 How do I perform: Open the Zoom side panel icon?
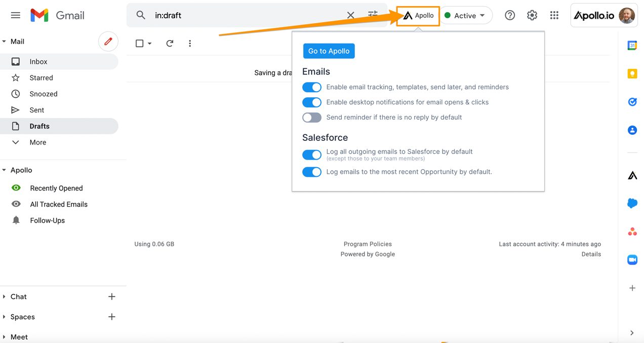click(632, 259)
